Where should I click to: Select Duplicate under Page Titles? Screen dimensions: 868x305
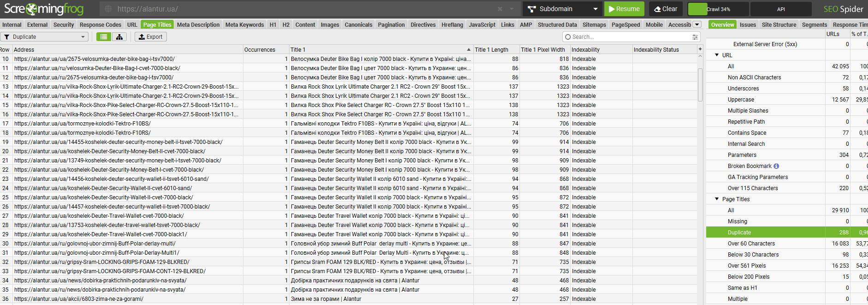coord(739,233)
